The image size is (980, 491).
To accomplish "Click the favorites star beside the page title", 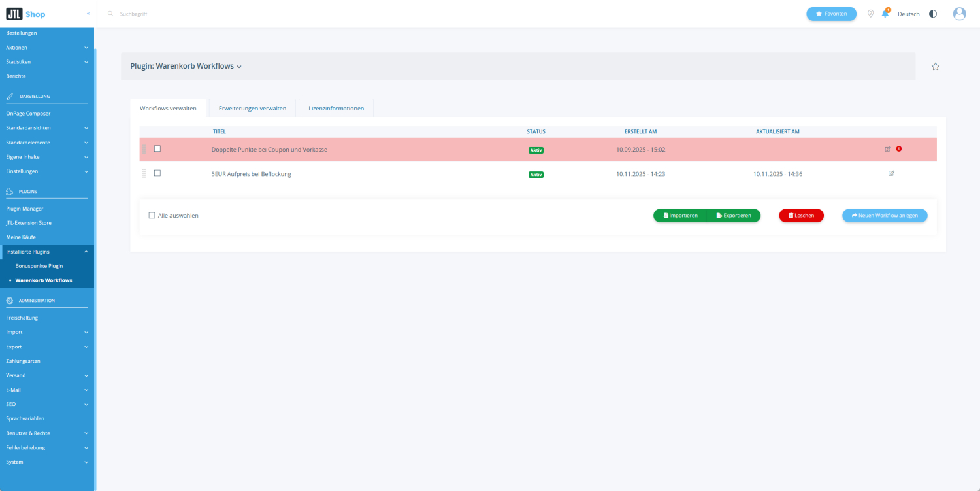I will [935, 66].
